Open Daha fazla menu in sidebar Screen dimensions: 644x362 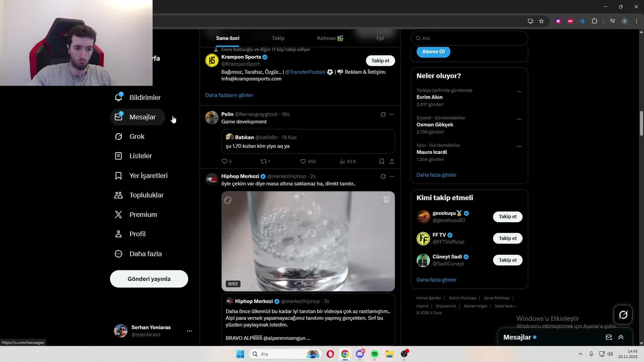tap(138, 253)
